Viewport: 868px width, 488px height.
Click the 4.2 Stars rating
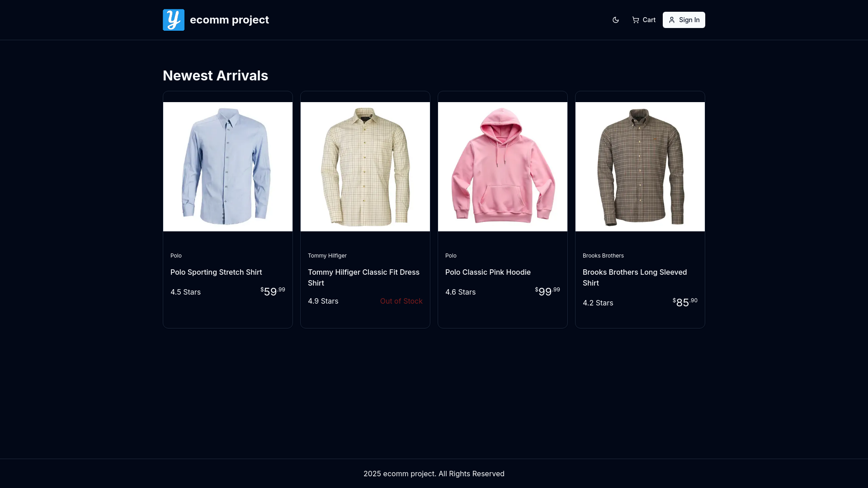coord(598,303)
